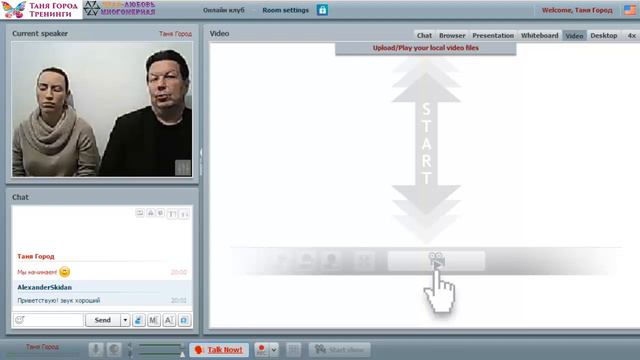640x360 pixels.
Task: Click the Send button
Action: coord(103,320)
